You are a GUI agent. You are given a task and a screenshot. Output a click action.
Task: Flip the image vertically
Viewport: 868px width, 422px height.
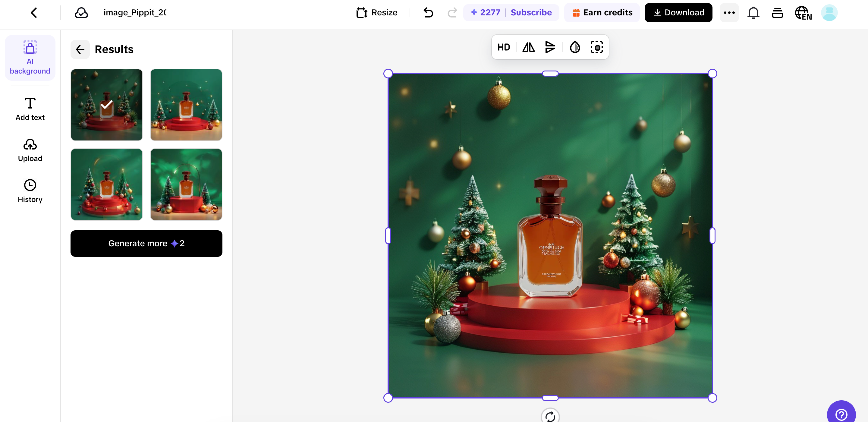550,47
